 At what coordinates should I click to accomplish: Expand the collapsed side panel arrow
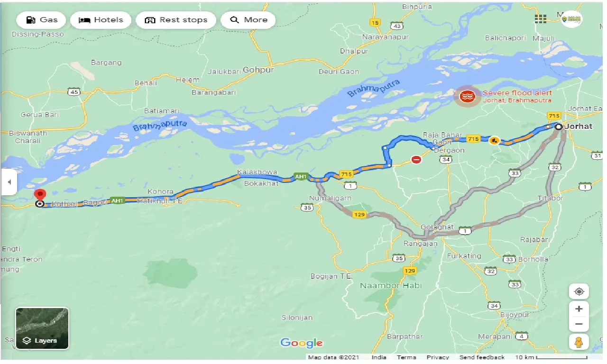point(9,182)
